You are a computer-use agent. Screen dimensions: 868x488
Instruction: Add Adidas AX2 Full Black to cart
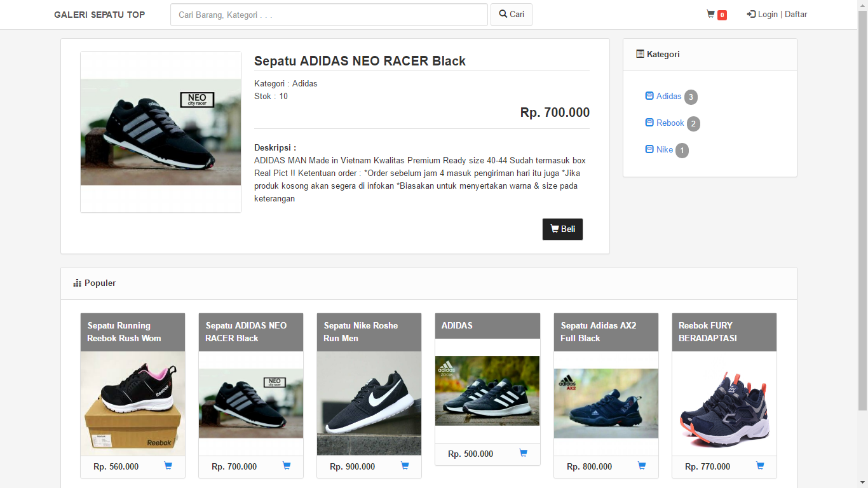[641, 466]
